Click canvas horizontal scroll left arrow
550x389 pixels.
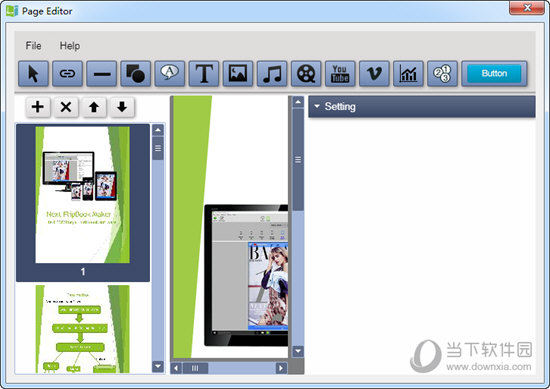pos(176,368)
